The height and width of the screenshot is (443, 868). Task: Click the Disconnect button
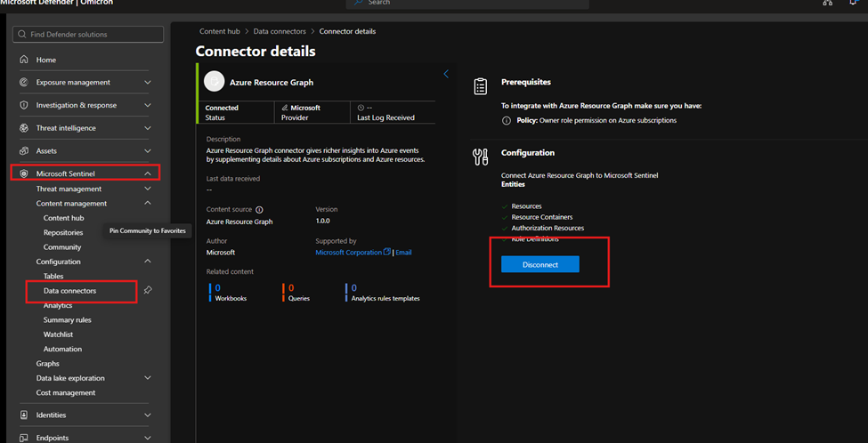(x=539, y=264)
